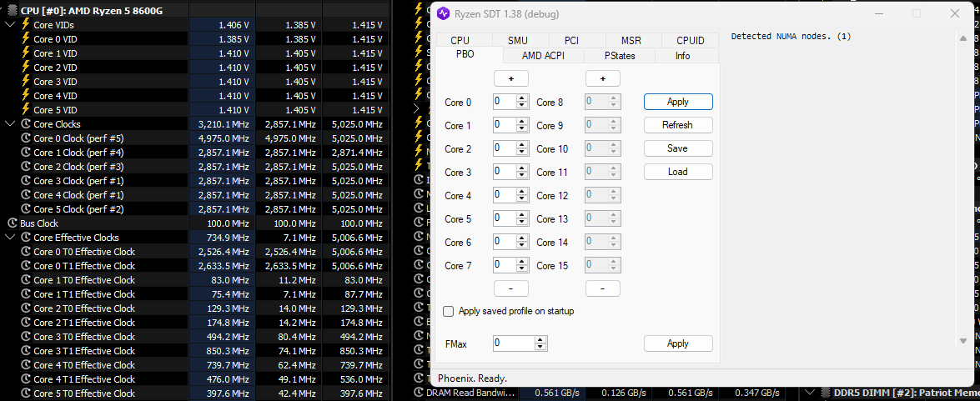Click the Core 1 offset spinner arrows
This screenshot has height=401, width=980.
coord(522,126)
